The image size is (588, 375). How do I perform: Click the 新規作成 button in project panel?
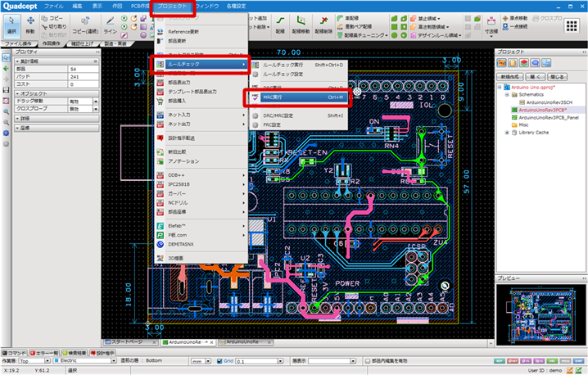click(510, 77)
